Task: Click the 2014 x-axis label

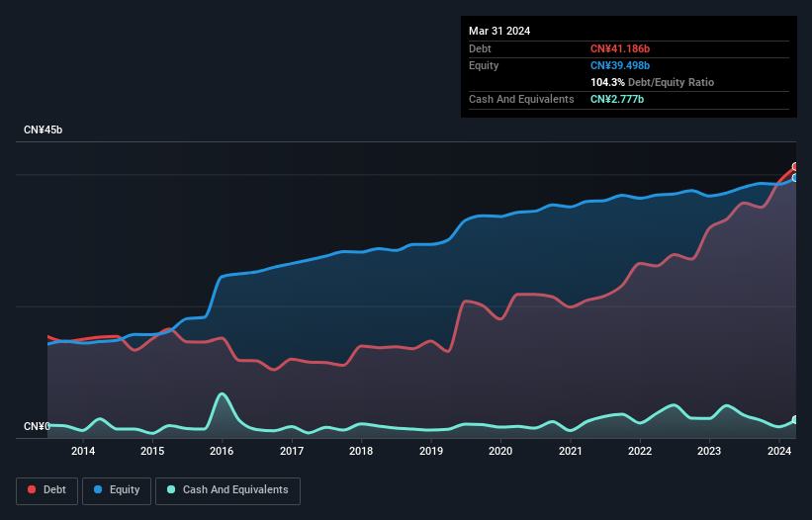Action: (83, 451)
